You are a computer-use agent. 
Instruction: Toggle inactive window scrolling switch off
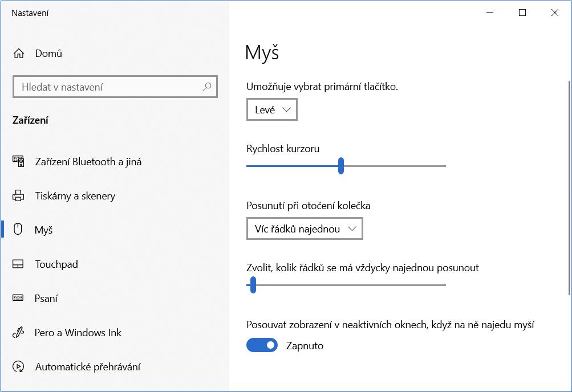pyautogui.click(x=262, y=345)
